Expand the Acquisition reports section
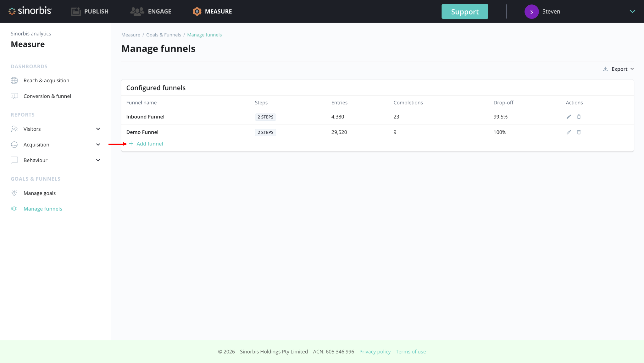 point(98,145)
